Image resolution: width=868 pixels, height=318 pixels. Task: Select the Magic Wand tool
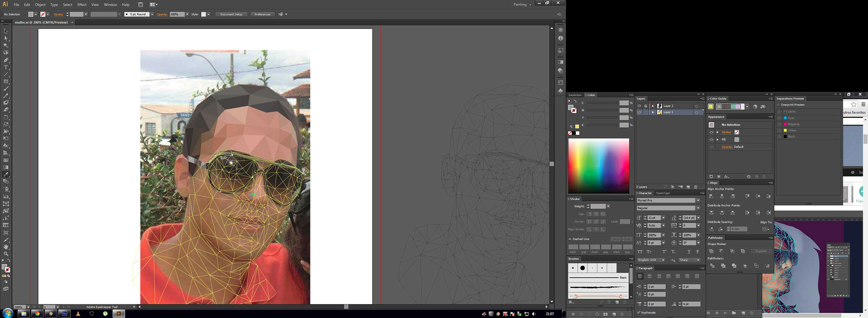coord(6,46)
